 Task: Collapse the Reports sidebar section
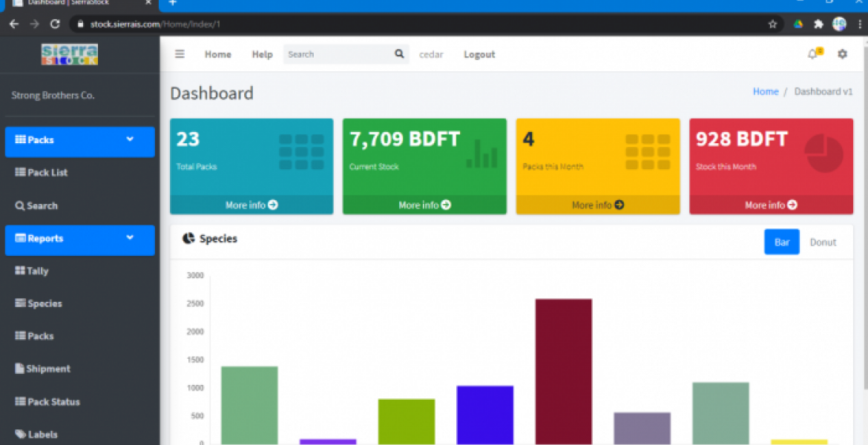pos(79,240)
